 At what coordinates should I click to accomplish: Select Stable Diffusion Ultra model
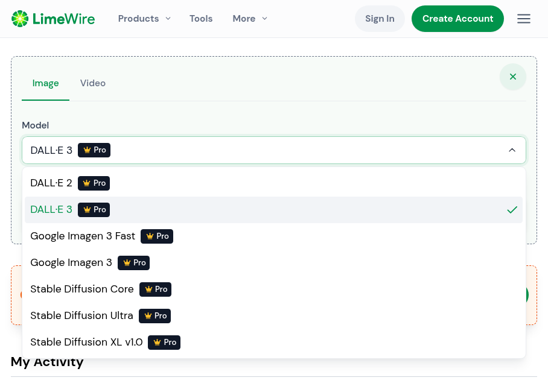pos(273,316)
